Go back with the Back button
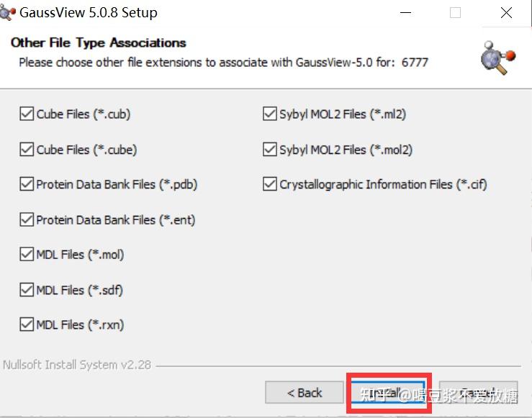532x418 pixels. coord(305,393)
